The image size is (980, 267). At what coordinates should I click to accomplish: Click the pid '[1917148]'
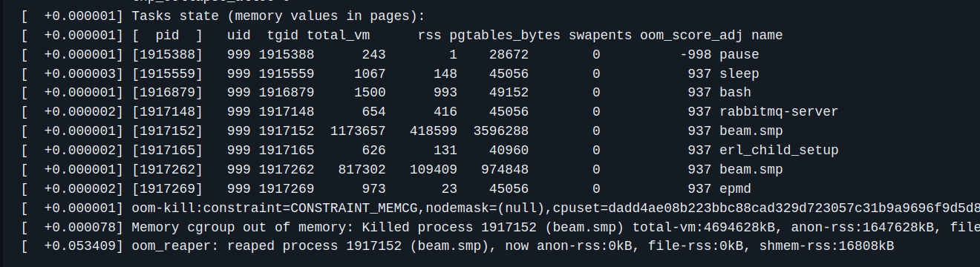(167, 112)
